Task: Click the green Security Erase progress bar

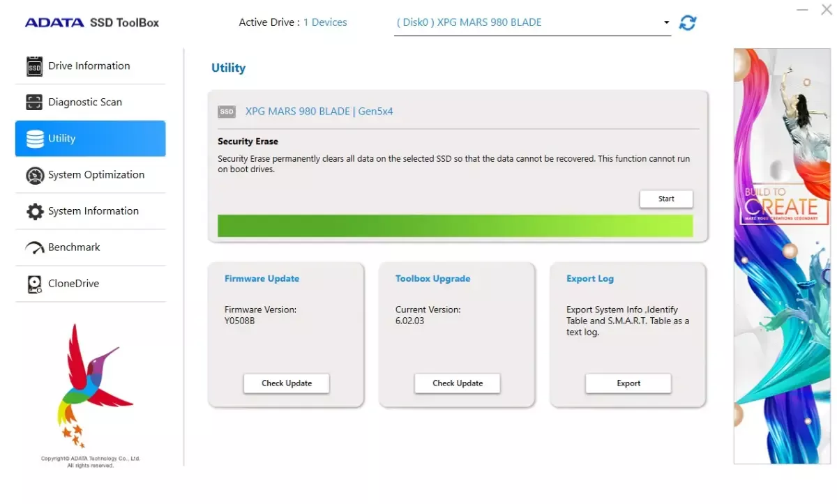Action: tap(455, 226)
